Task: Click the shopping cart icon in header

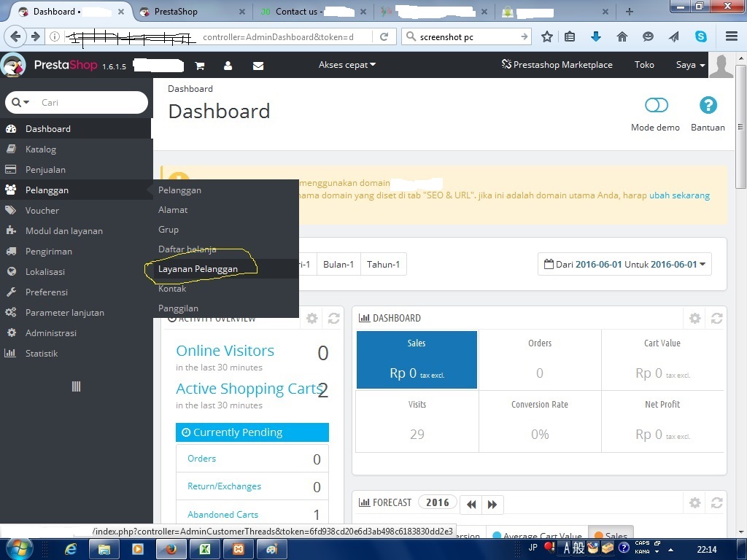Action: 200,66
